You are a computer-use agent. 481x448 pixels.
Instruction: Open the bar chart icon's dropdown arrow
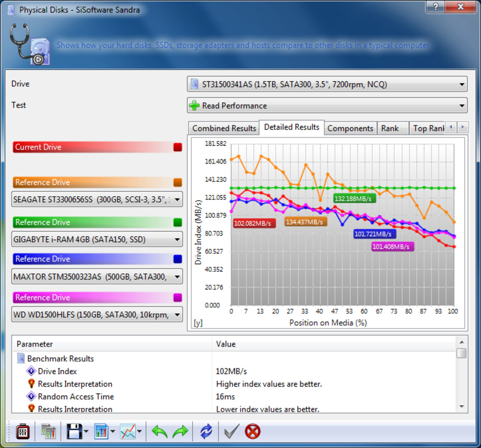click(113, 432)
